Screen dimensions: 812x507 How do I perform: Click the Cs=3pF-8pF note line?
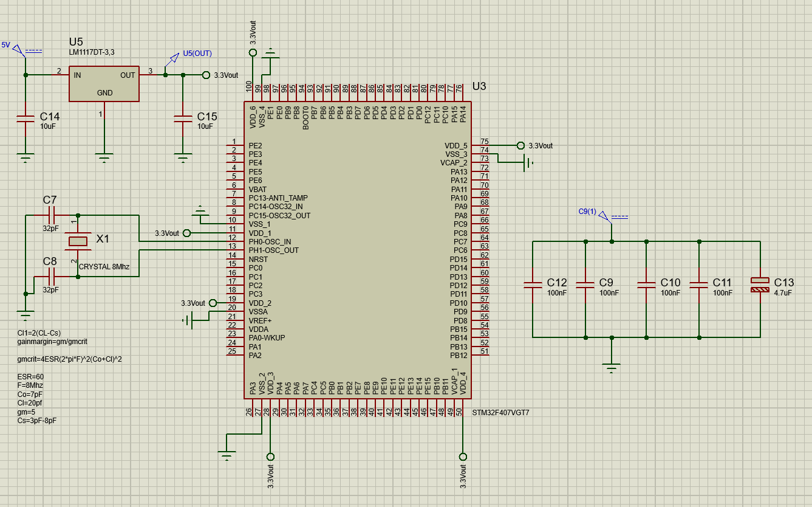click(x=36, y=421)
